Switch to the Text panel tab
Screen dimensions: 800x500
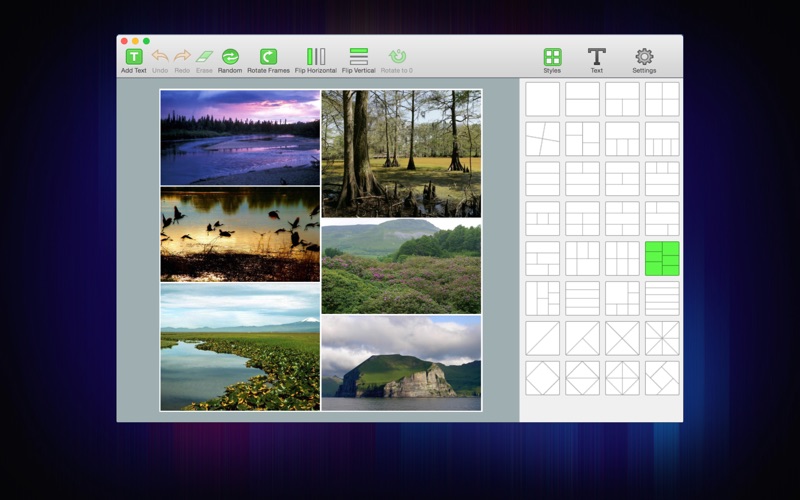[596, 60]
